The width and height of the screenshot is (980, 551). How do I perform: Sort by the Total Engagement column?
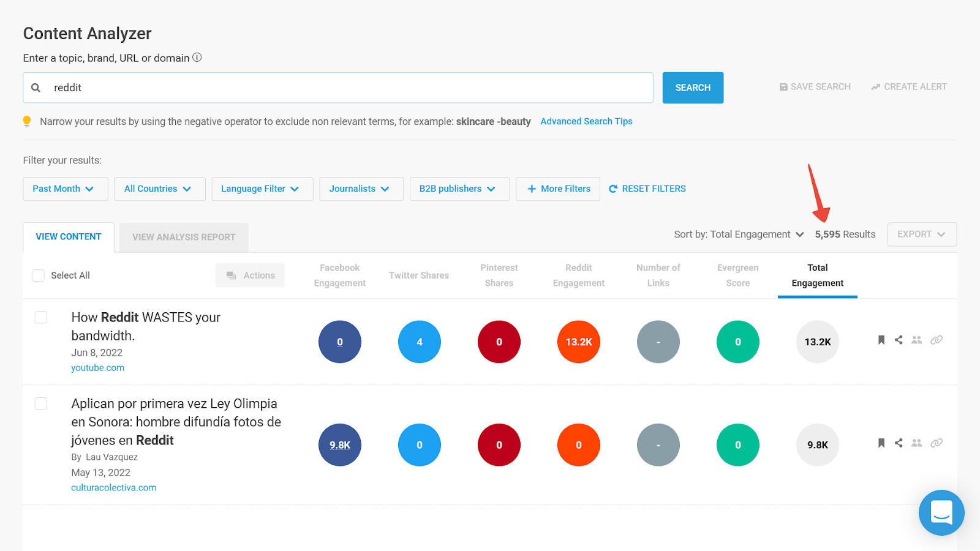click(x=818, y=275)
